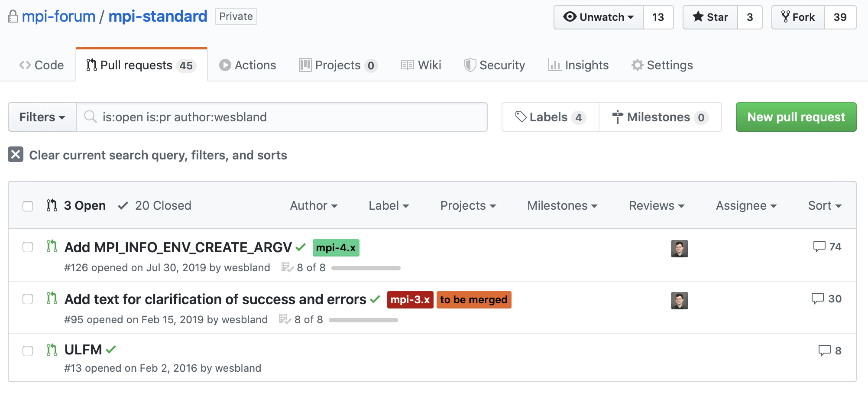This screenshot has height=396, width=868.
Task: Open the Projects tab
Action: click(x=338, y=65)
